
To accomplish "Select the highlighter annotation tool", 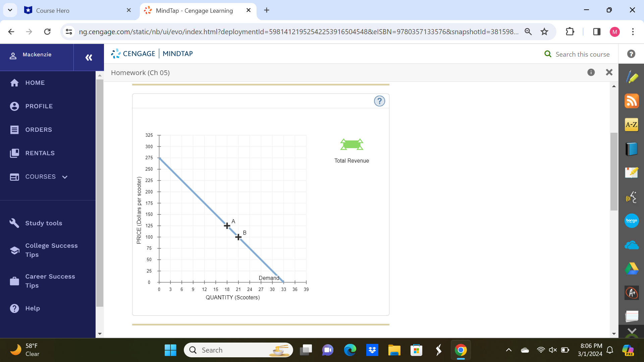I will 632,76.
